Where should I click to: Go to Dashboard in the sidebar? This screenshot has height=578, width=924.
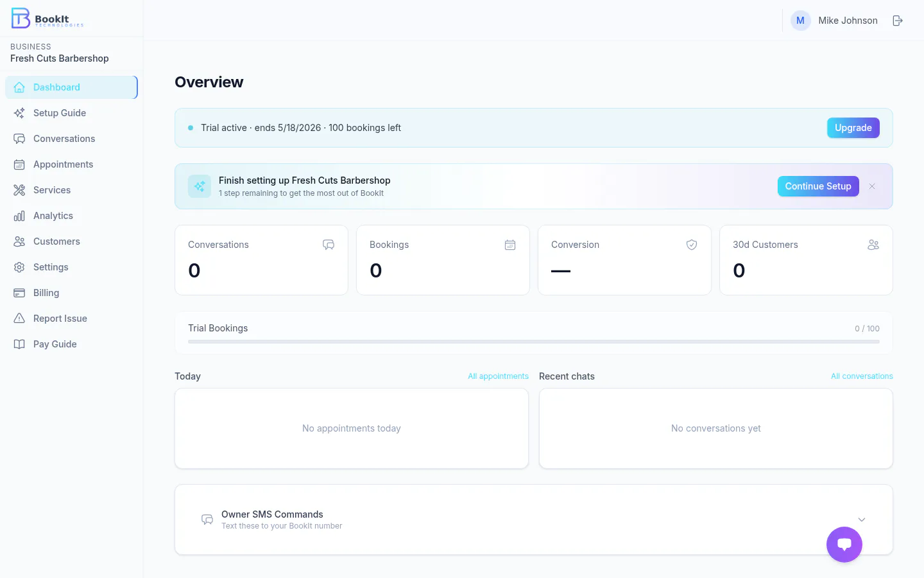(x=71, y=87)
